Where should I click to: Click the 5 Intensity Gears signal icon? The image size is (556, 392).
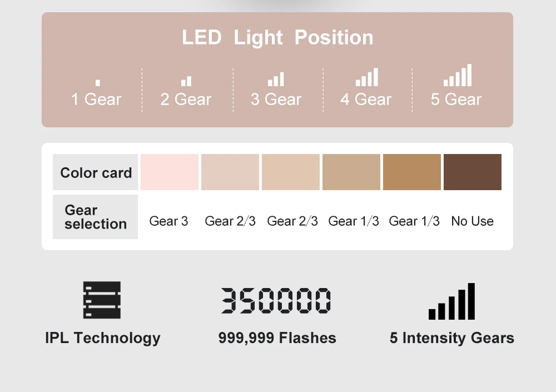point(451,302)
